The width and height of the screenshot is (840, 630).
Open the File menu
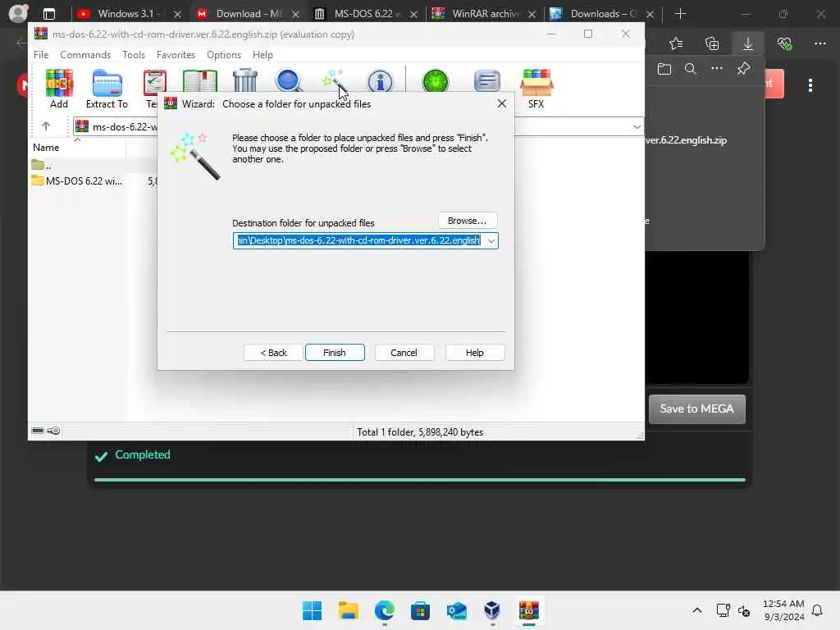pos(41,55)
